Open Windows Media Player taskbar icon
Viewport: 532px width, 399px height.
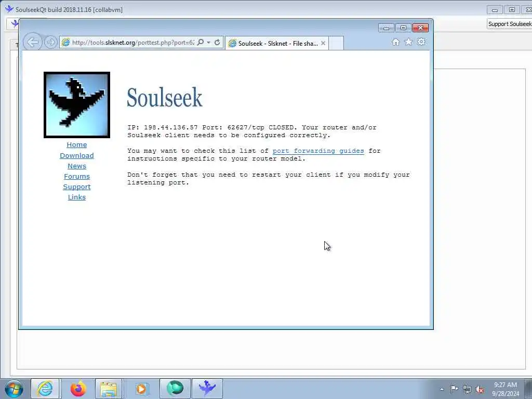tap(141, 389)
